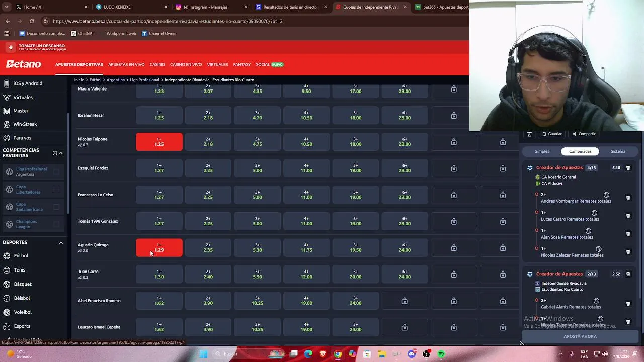
Task: Click the browser address bar URL
Action: [x=168, y=21]
